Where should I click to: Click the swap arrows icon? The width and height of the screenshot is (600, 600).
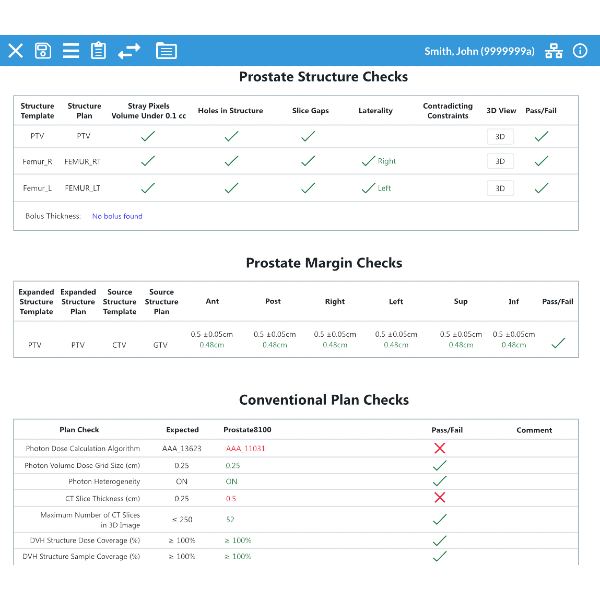tap(129, 51)
